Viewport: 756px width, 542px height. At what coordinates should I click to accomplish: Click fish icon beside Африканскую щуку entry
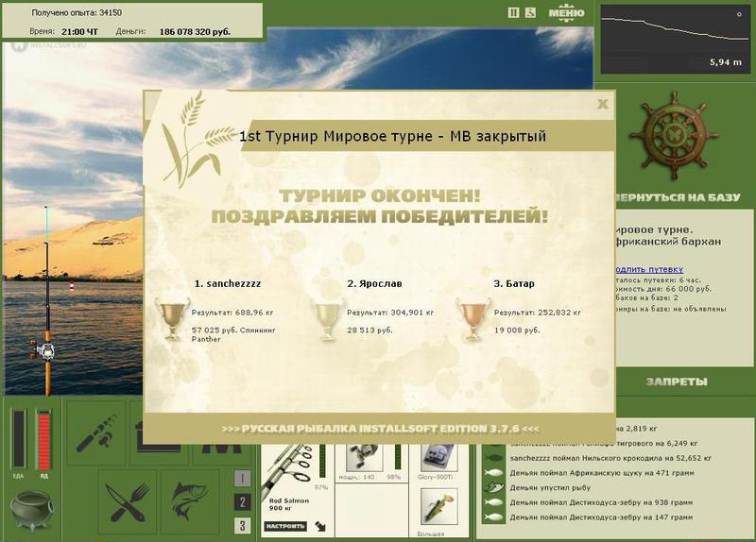(x=493, y=473)
